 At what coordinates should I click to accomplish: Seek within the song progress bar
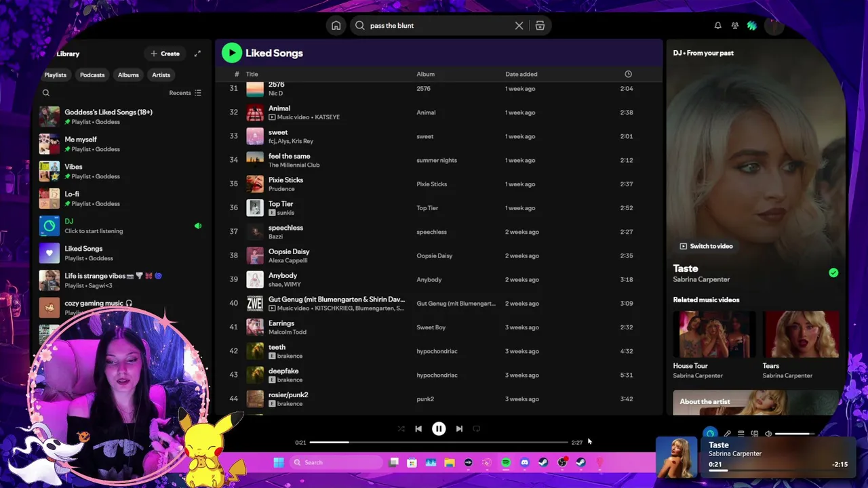click(x=439, y=443)
